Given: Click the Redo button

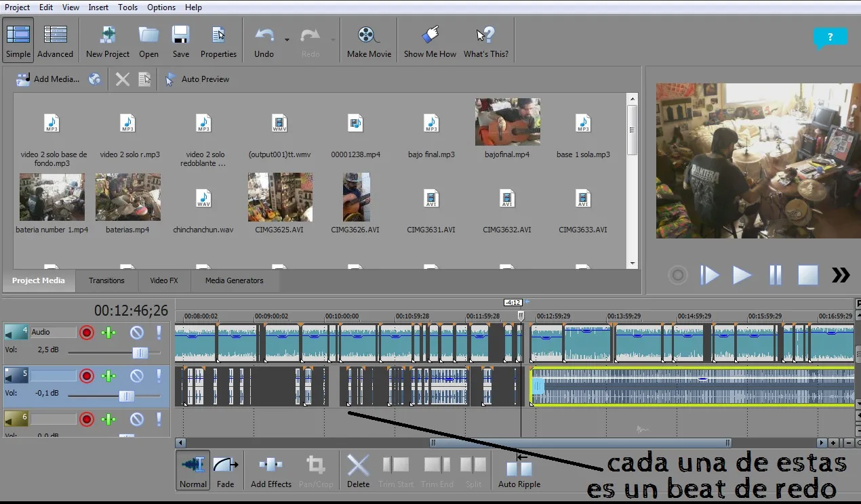Looking at the screenshot, I should pyautogui.click(x=311, y=40).
